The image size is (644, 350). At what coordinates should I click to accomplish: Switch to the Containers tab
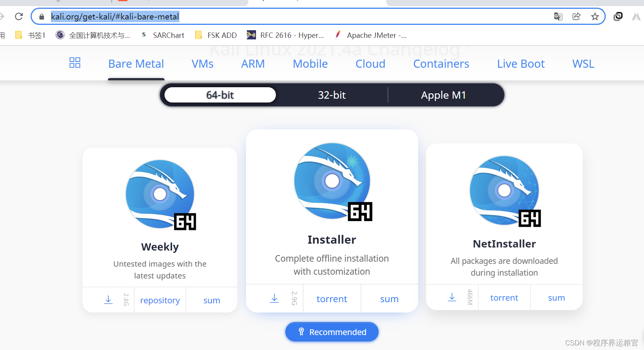[x=441, y=63]
